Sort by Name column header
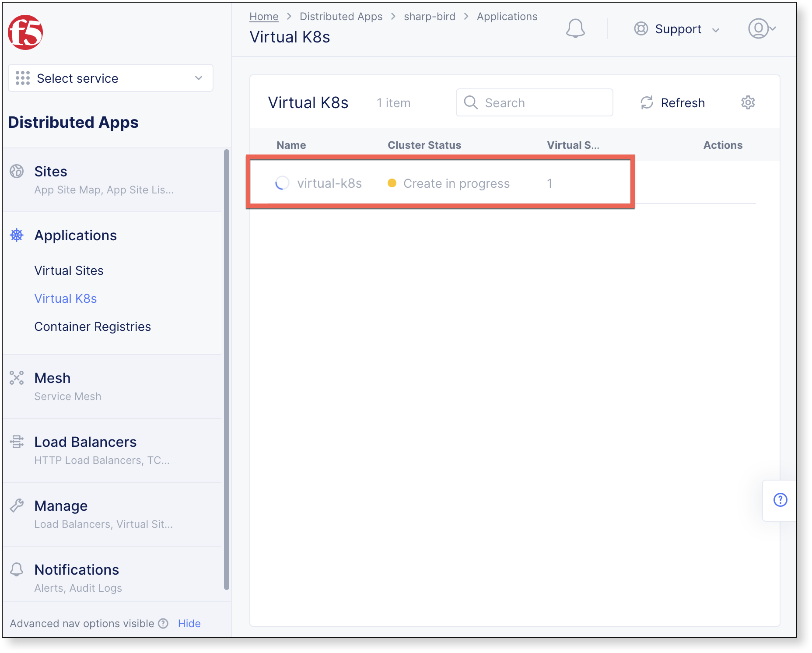 291,145
